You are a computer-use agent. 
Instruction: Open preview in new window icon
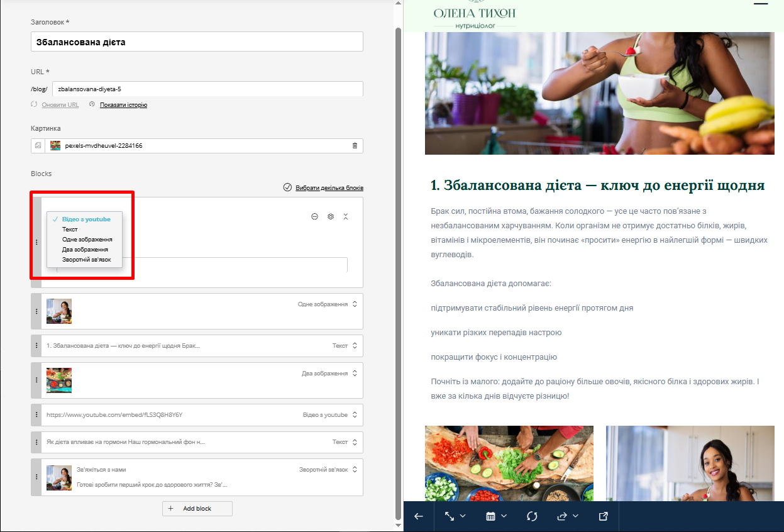pos(603,516)
